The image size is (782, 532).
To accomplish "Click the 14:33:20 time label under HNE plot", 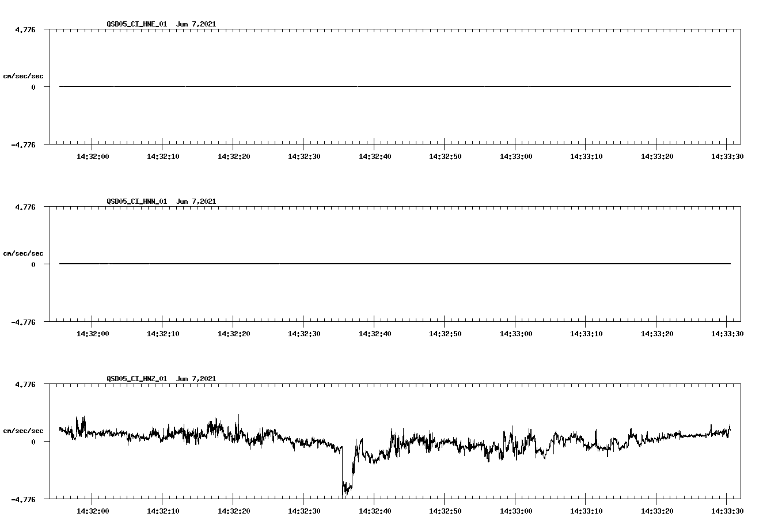I will [x=657, y=156].
